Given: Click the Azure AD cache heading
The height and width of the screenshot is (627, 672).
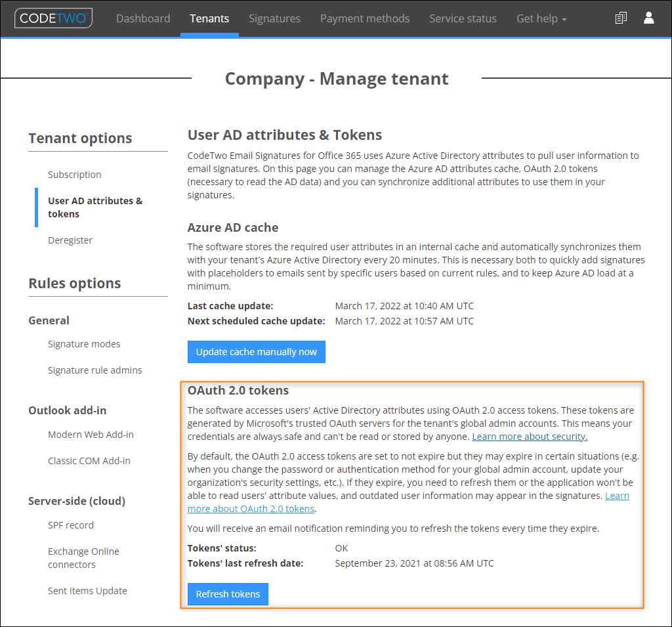Looking at the screenshot, I should point(233,227).
